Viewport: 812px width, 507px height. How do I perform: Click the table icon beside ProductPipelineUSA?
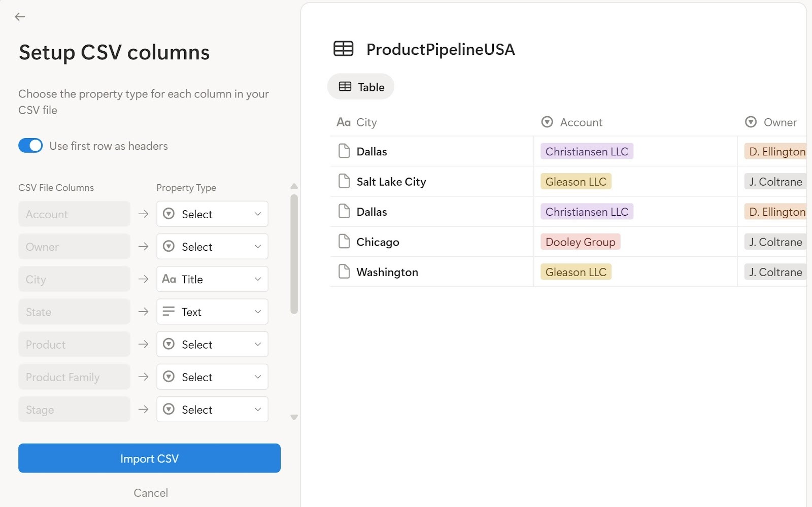[x=344, y=49]
